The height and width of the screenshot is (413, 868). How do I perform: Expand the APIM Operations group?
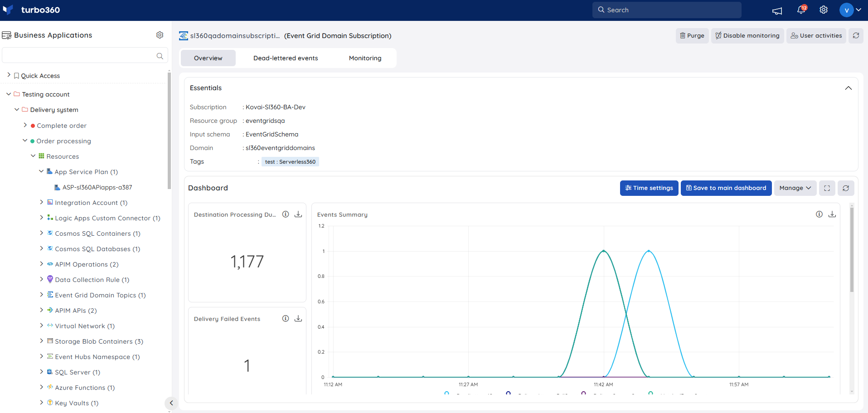tap(41, 264)
